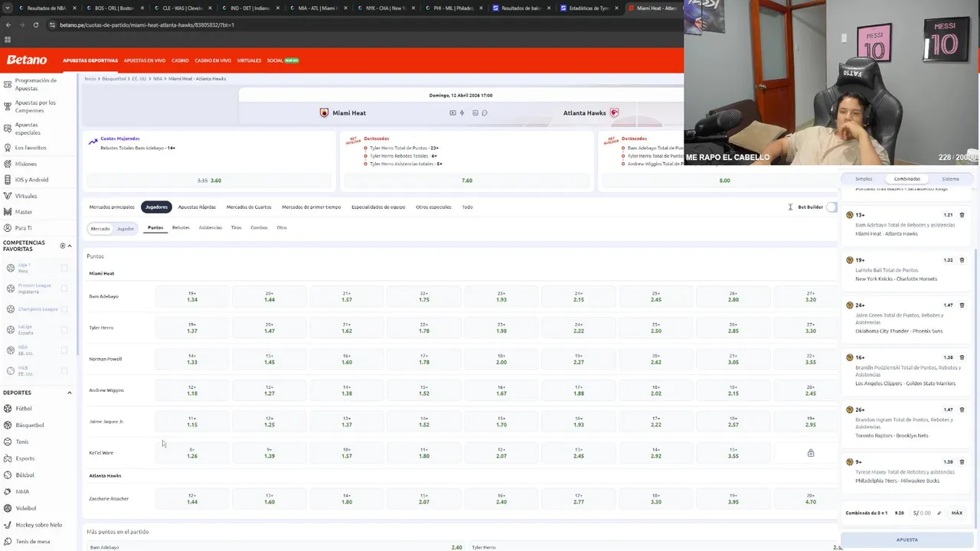Open Apuestas por los Campeones trophy icon

8,106
